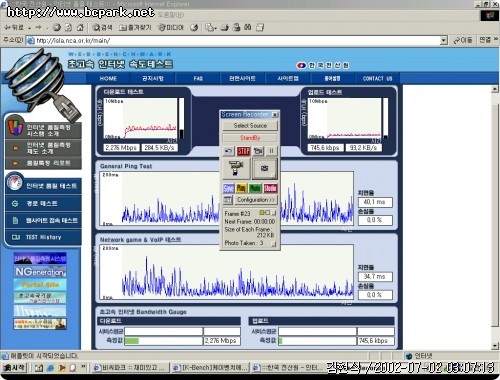Toggle the small checkbox beside Frame #23
This screenshot has width=500, height=380.
274,213
